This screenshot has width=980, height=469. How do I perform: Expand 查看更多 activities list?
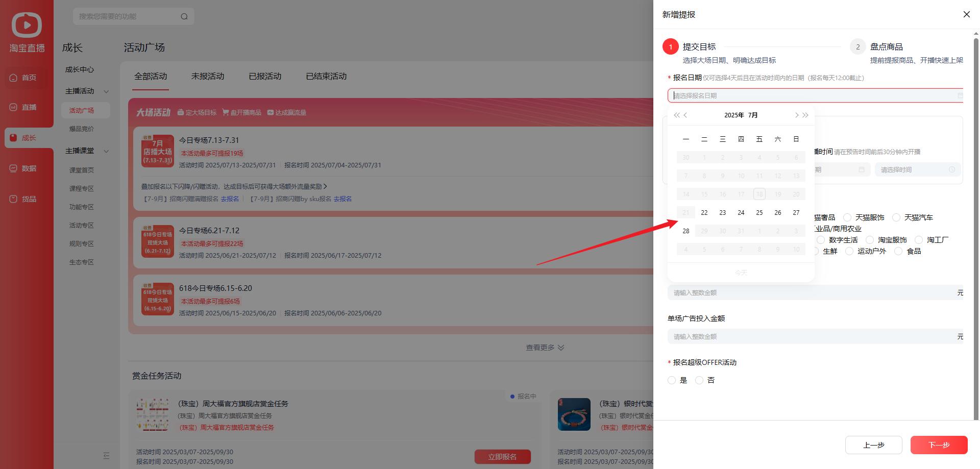click(545, 348)
